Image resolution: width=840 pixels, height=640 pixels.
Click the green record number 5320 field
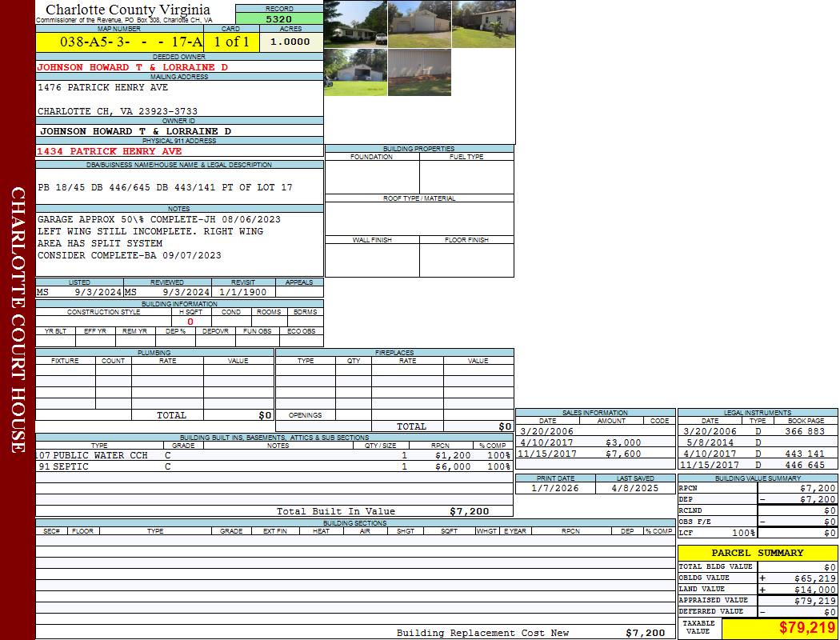tap(279, 19)
